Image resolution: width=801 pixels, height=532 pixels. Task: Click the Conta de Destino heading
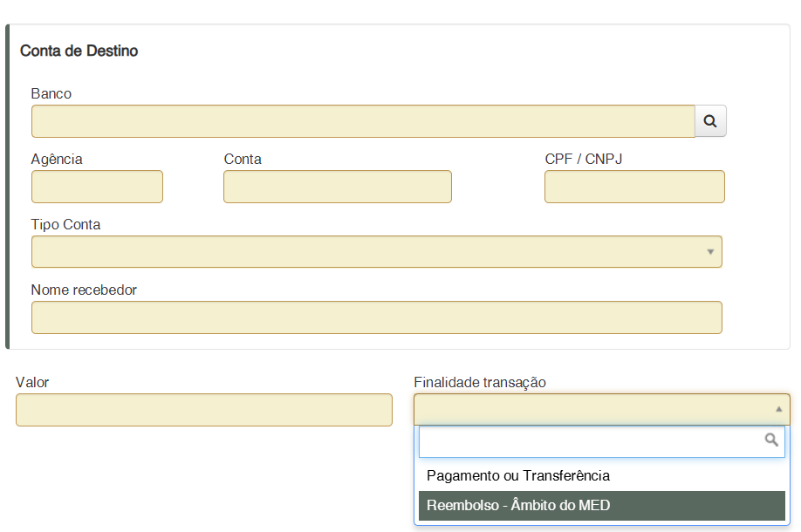pos(79,51)
